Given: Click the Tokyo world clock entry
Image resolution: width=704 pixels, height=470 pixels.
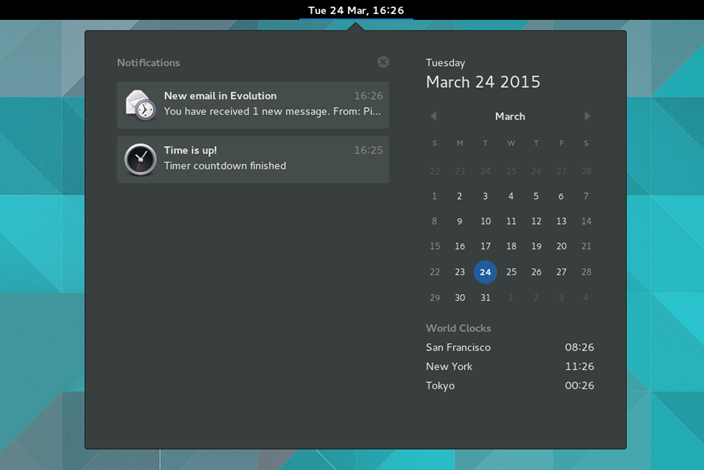Looking at the screenshot, I should tap(510, 386).
